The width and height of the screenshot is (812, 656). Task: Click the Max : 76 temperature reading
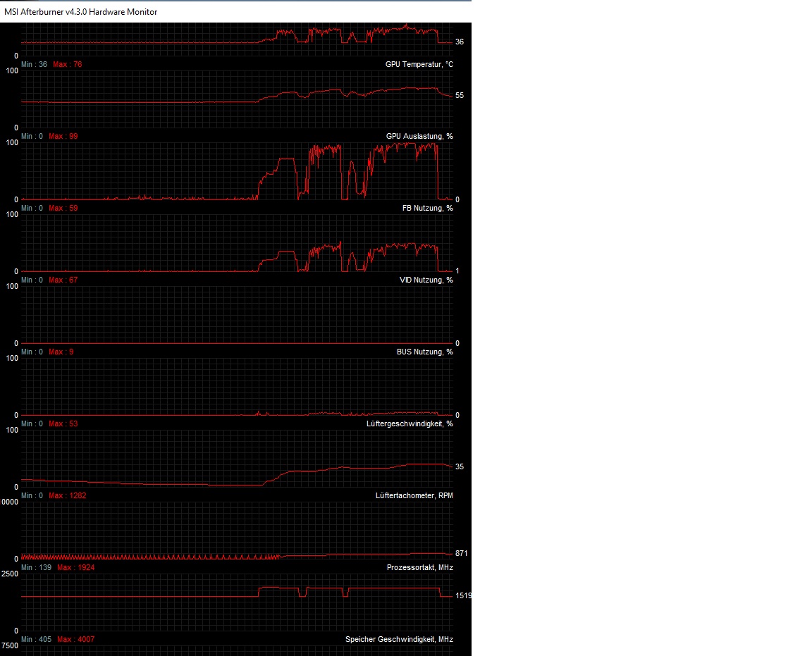[x=68, y=64]
